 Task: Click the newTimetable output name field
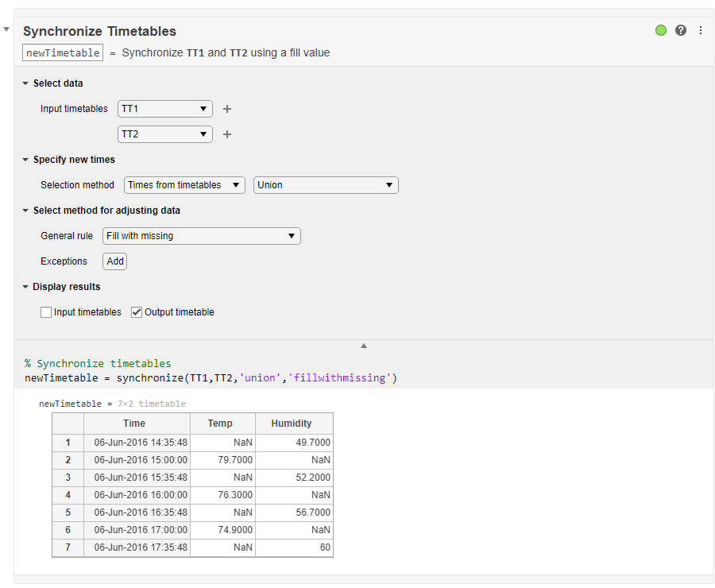click(63, 53)
